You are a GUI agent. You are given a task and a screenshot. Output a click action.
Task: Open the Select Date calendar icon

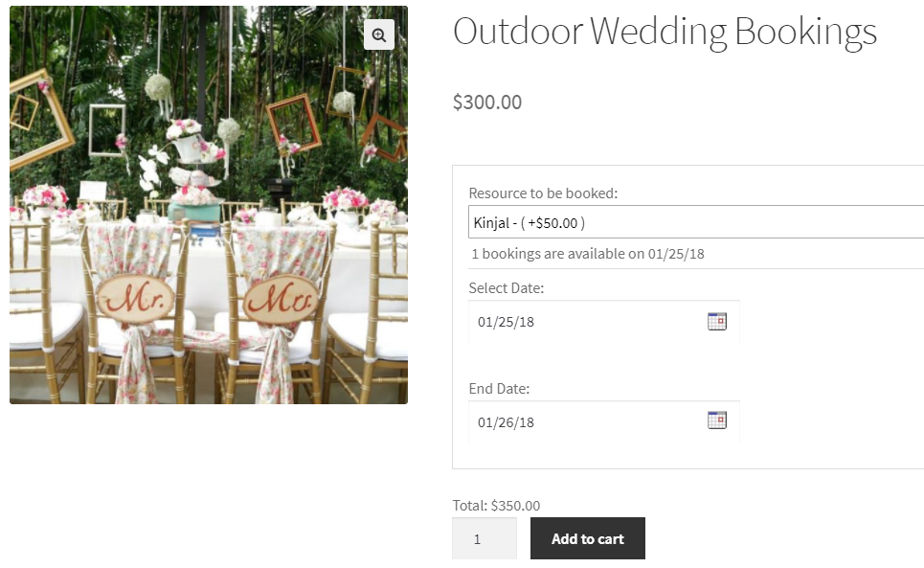[x=717, y=322]
